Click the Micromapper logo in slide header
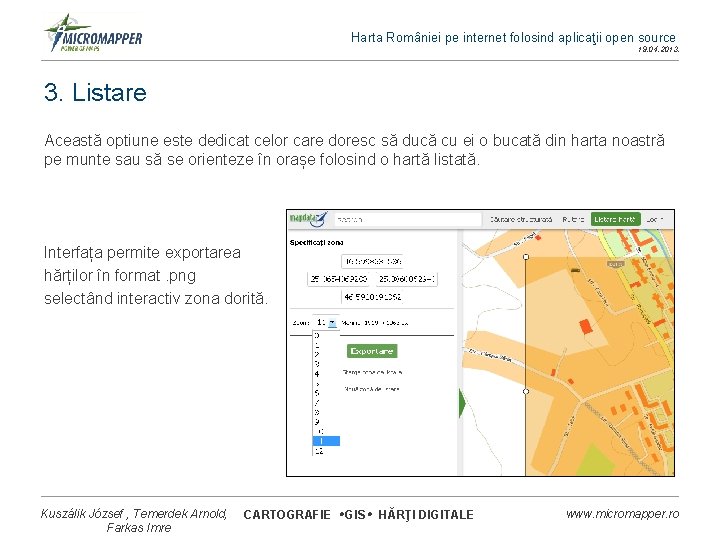The height and width of the screenshot is (540, 720). 93,33
